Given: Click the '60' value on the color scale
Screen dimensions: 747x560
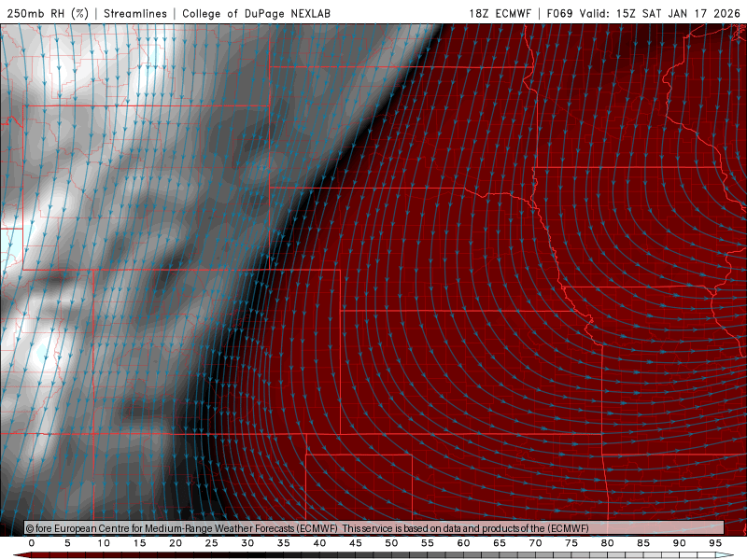Looking at the screenshot, I should tap(463, 543).
